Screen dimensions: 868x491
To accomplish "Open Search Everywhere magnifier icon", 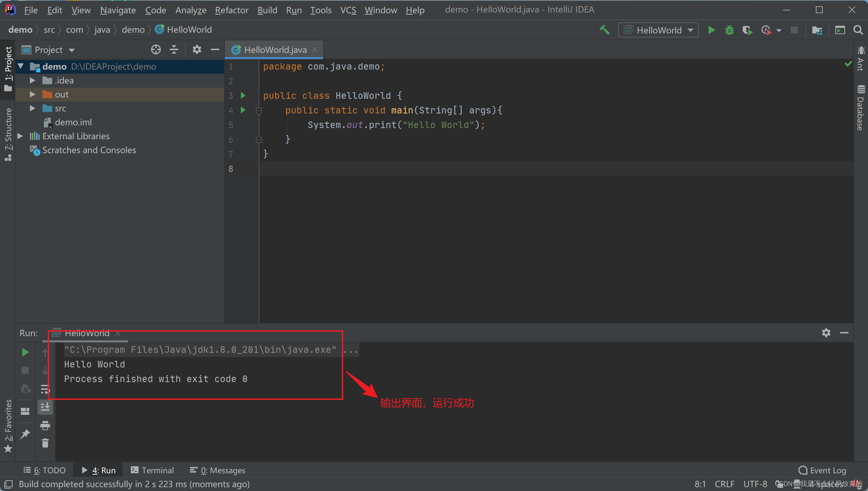I will (x=858, y=30).
